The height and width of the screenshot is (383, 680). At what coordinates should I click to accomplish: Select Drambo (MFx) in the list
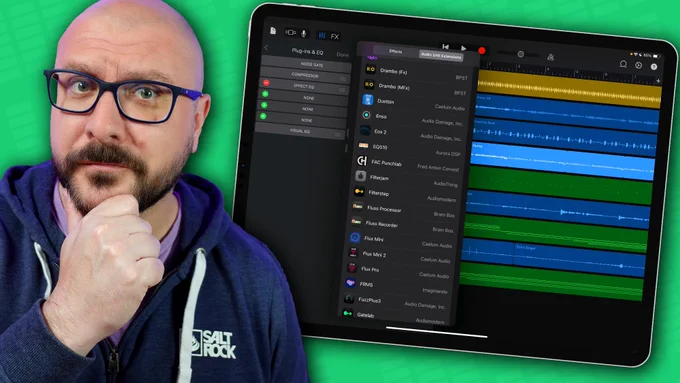pyautogui.click(x=415, y=88)
